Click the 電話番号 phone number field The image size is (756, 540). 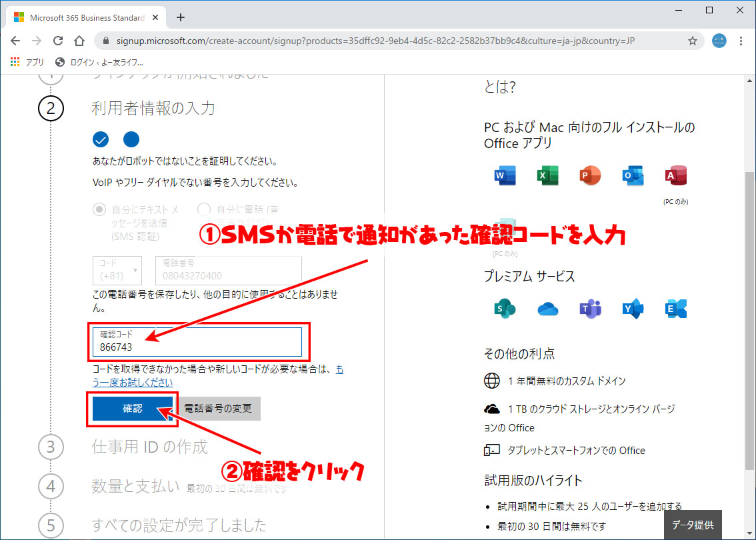[229, 271]
